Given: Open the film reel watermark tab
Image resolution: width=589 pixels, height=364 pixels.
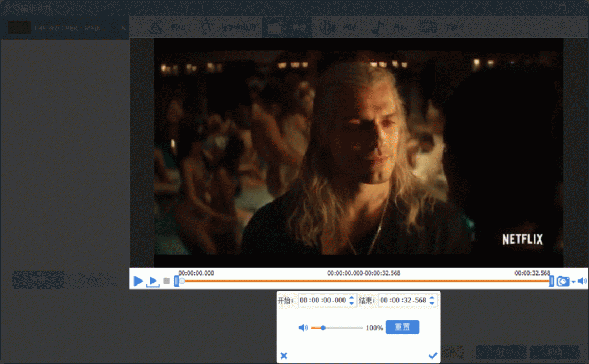Looking at the screenshot, I should pyautogui.click(x=338, y=27).
